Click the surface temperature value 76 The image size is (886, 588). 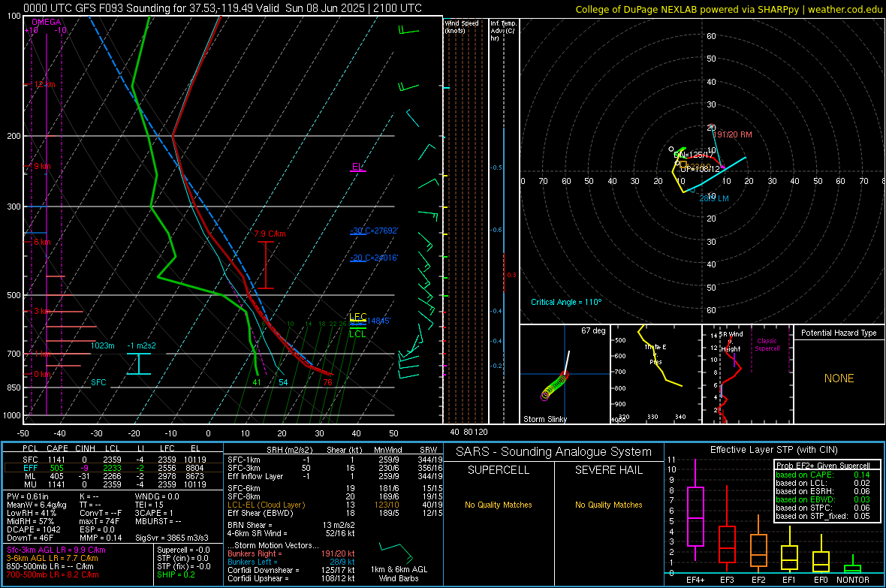pos(327,382)
